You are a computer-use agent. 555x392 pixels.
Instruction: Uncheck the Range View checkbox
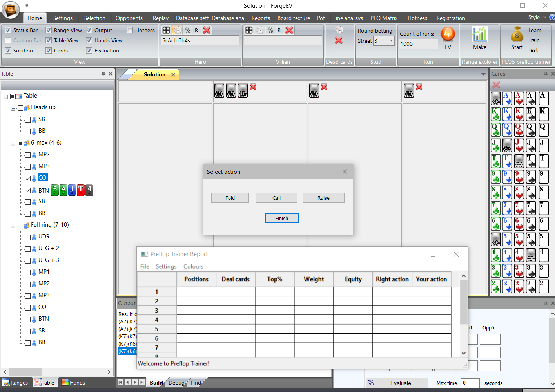[x=49, y=30]
